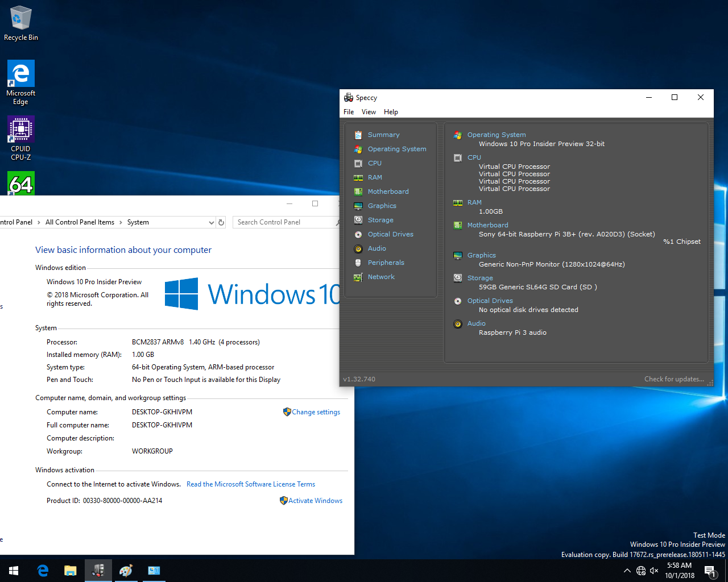Screen dimensions: 728x582
Task: Select Motherboard in the Speccy sidebar
Action: coord(388,192)
